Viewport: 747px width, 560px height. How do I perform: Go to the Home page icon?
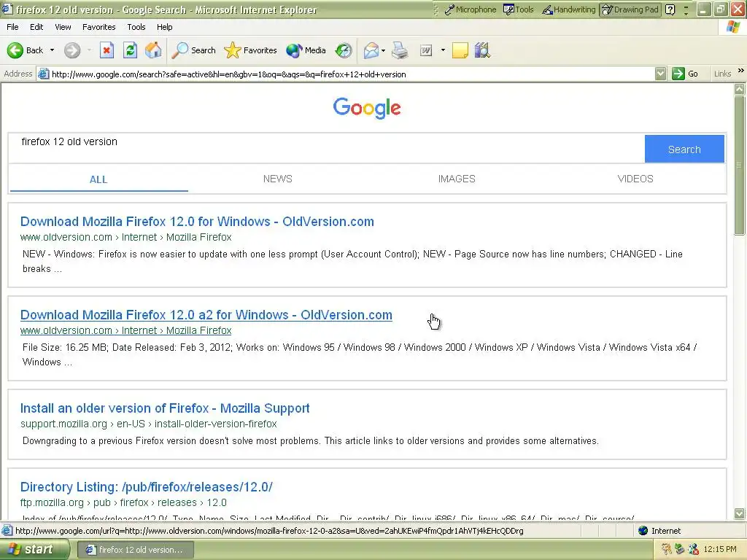point(153,50)
